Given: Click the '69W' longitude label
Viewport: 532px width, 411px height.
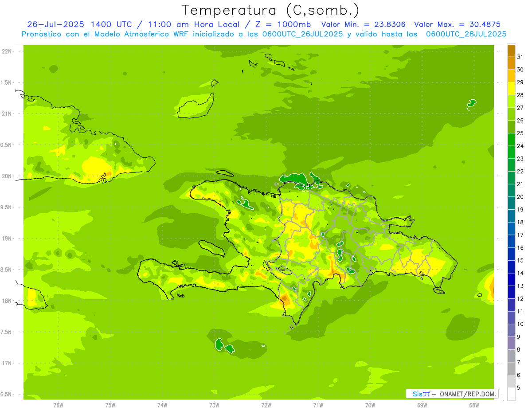Looking at the screenshot, I should click(422, 405).
